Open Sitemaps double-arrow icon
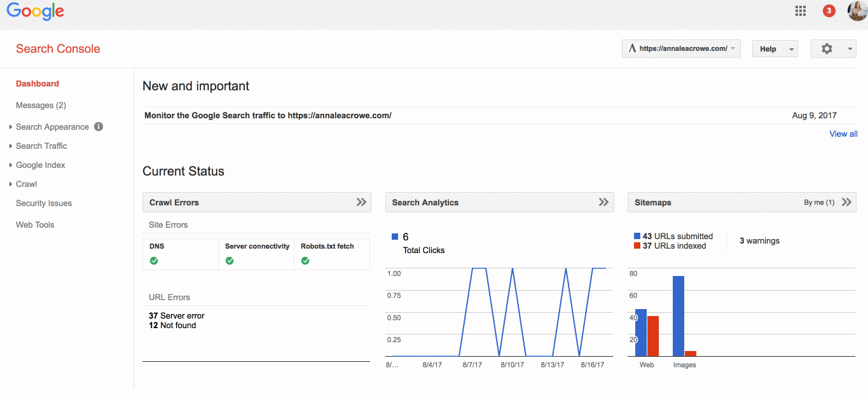Screen dimensions: 868x400 [x=846, y=202]
